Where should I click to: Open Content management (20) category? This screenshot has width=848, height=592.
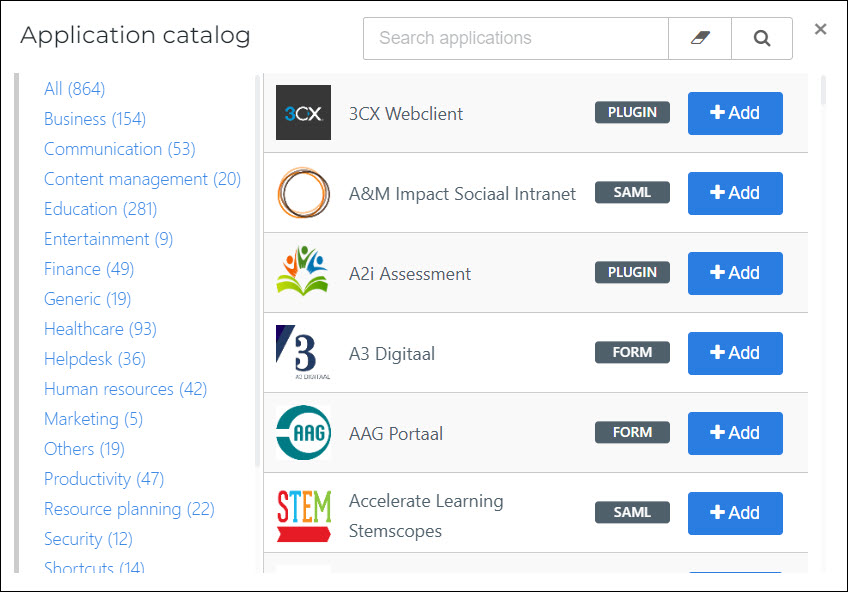pyautogui.click(x=142, y=179)
